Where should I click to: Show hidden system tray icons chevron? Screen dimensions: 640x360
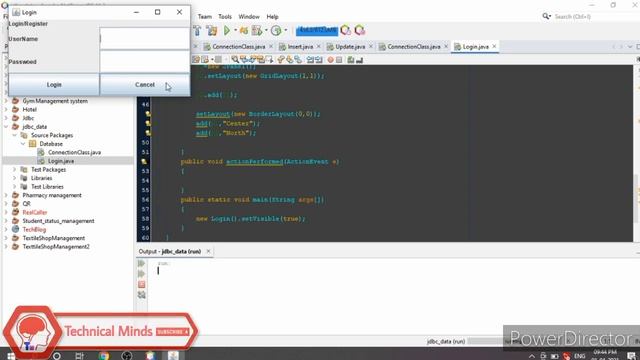tap(531, 356)
